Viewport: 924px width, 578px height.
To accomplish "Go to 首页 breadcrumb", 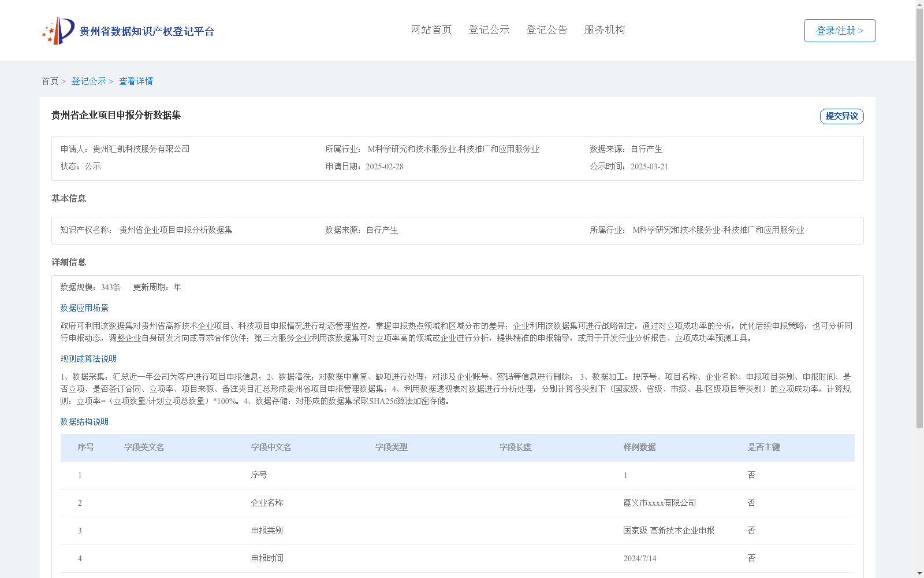I will (x=50, y=81).
